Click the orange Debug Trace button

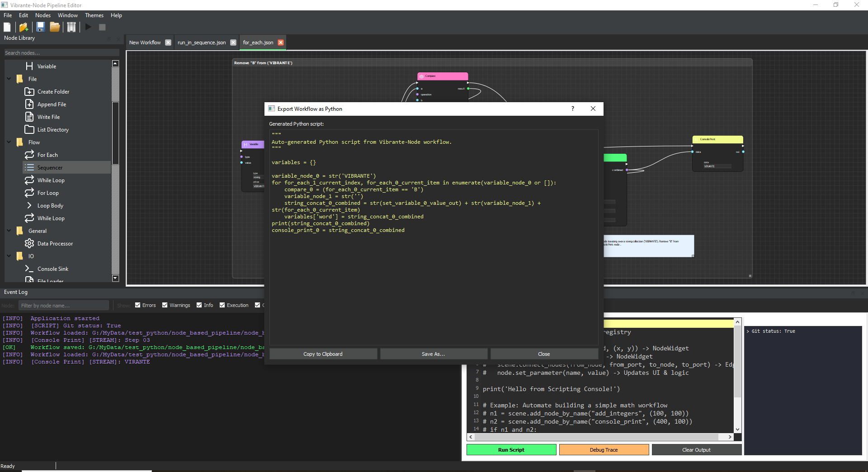point(604,450)
